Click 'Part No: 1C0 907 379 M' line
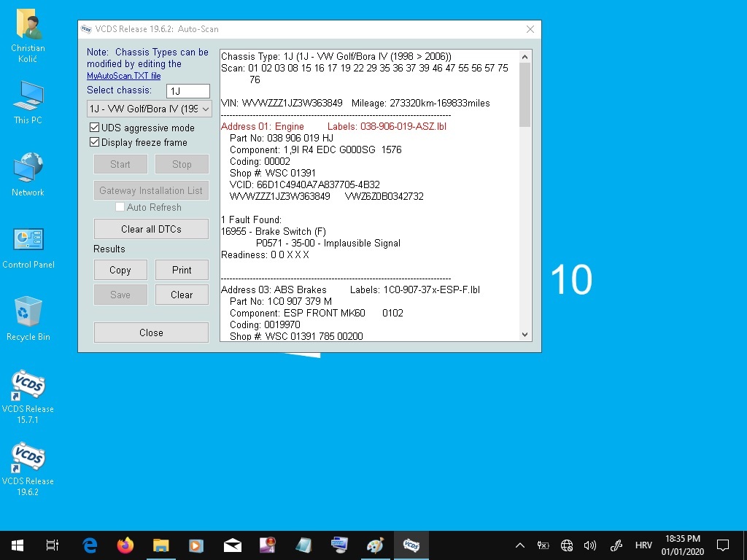This screenshot has height=560, width=747. tap(281, 301)
